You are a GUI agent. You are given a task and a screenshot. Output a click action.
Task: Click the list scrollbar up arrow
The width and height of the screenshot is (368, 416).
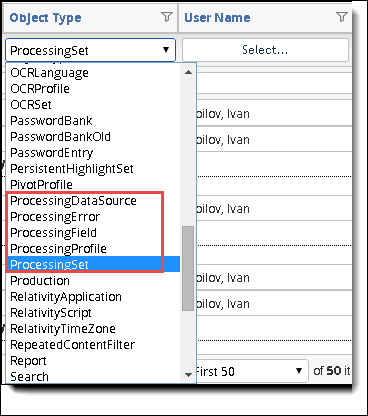(188, 72)
